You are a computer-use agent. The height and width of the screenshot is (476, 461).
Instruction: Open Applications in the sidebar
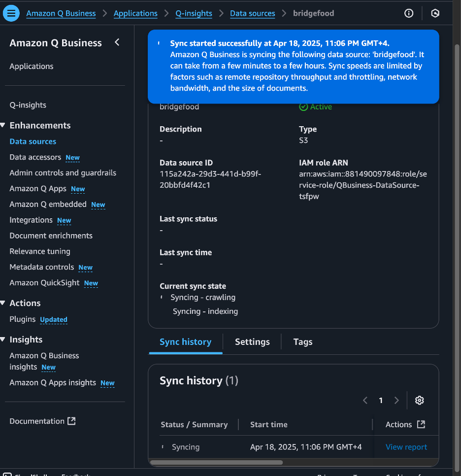point(32,67)
